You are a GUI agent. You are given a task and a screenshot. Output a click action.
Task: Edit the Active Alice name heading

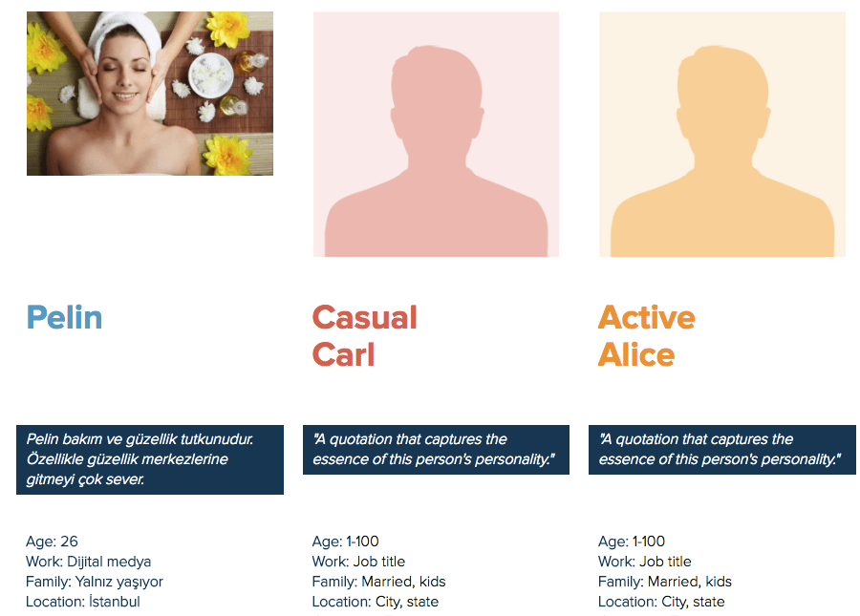click(647, 336)
